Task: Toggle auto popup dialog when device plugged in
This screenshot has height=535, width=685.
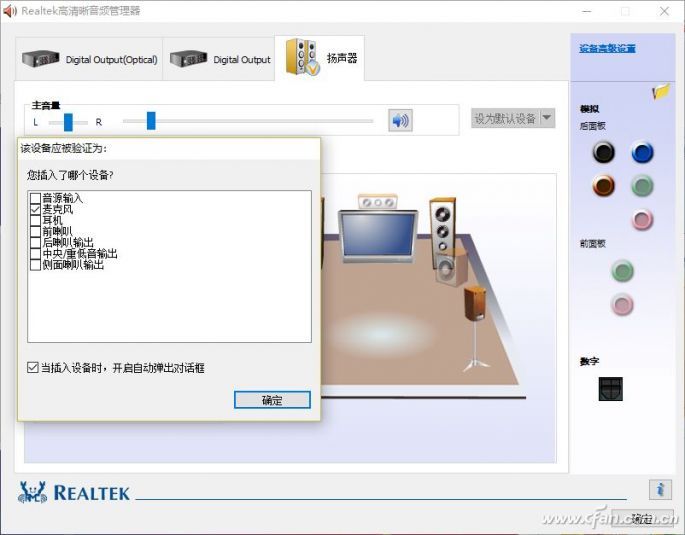Action: [33, 367]
